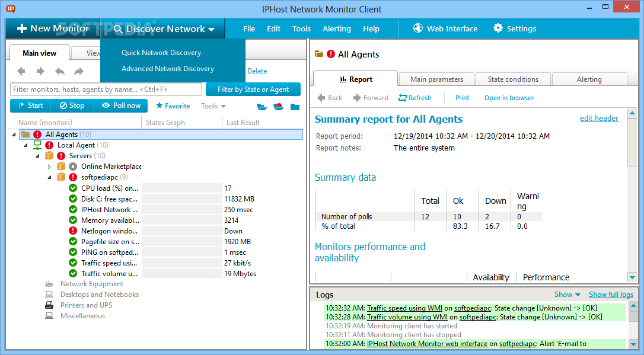The image size is (644, 355).
Task: Click the Start button
Action: 30,105
